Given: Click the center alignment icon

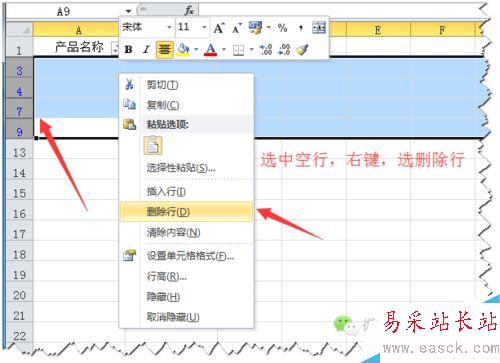Looking at the screenshot, I should click(x=164, y=50).
